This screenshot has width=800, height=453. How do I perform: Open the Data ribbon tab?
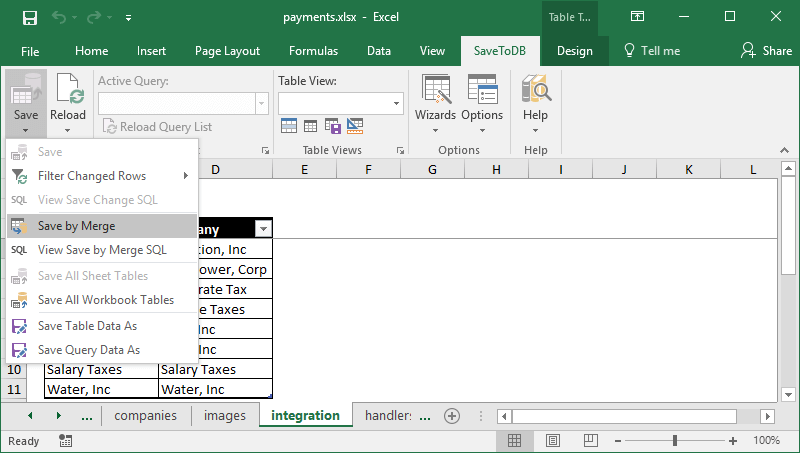pos(379,51)
